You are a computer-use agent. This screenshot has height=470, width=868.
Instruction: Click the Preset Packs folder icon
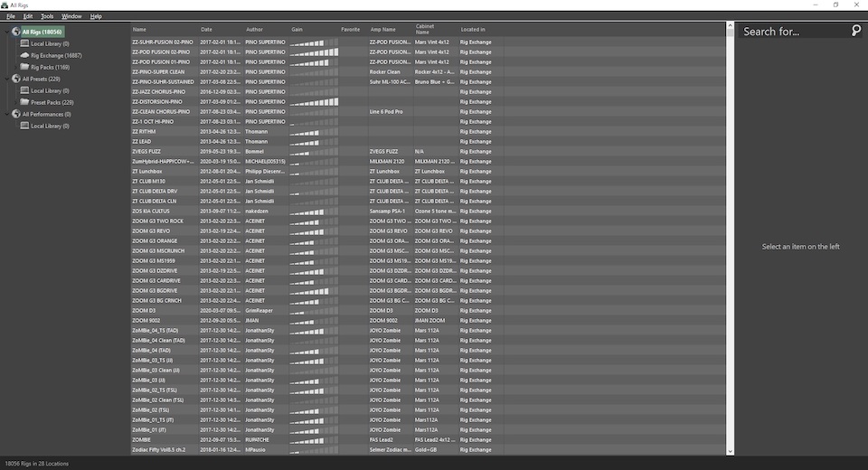tap(24, 102)
